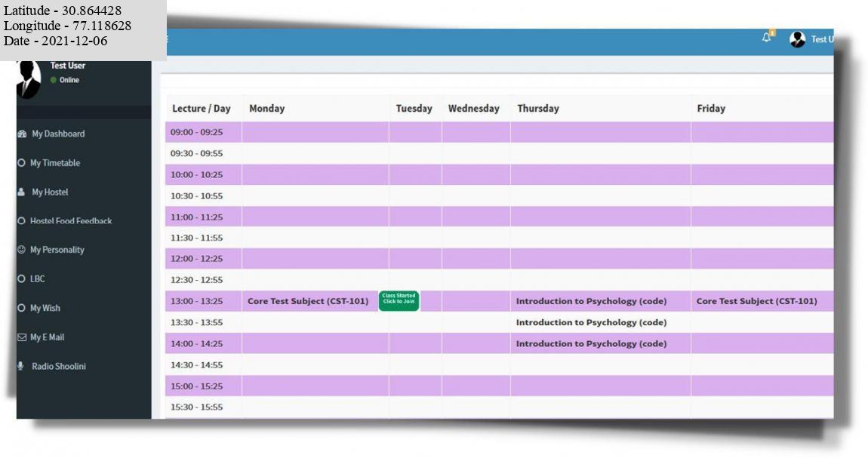Open My E Mail menu item
Image resolution: width=868 pixels, height=458 pixels.
click(x=47, y=337)
